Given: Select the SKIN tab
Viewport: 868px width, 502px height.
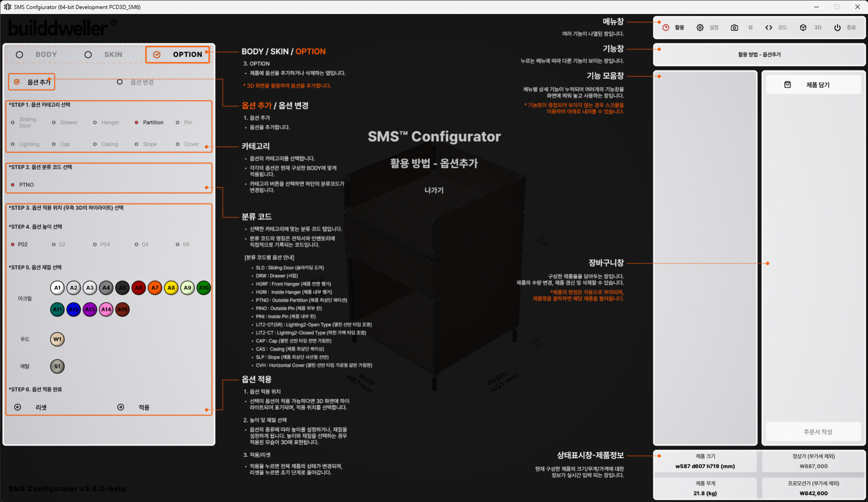Looking at the screenshot, I should pyautogui.click(x=113, y=54).
